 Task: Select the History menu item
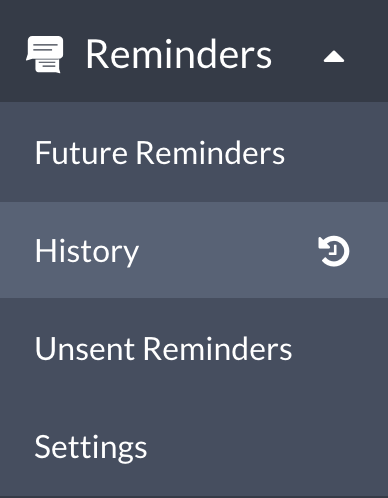click(194, 250)
